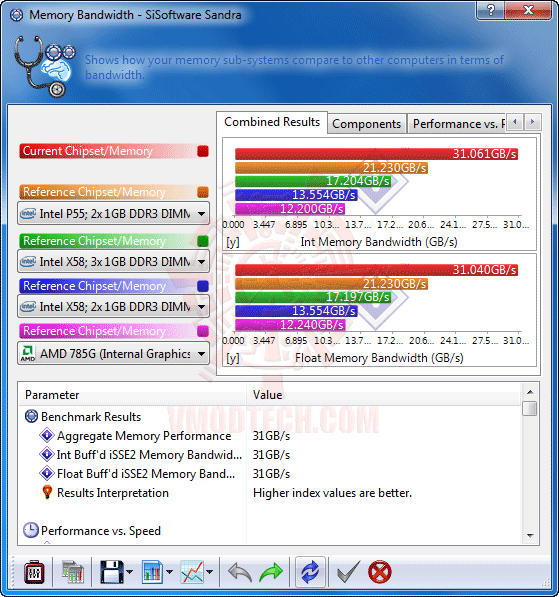The image size is (559, 597).
Task: Click the lightbulb icon beside Results Interpretation
Action: [x=47, y=492]
